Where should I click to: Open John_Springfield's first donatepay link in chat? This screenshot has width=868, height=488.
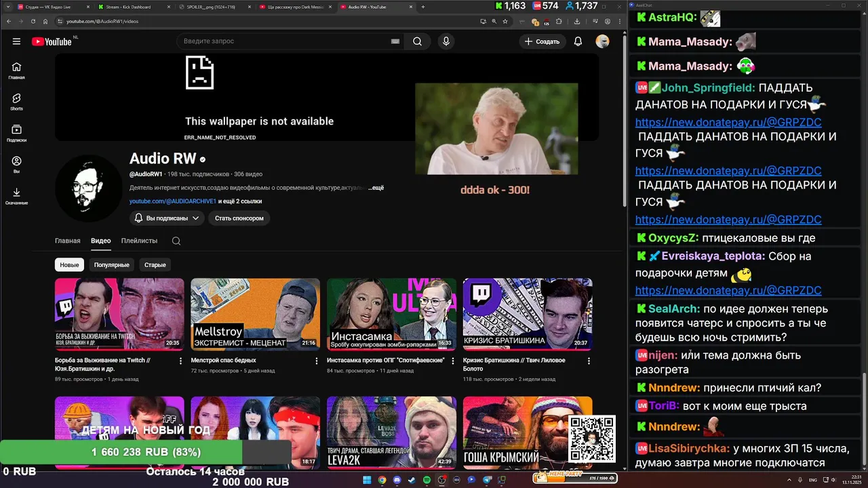(x=728, y=123)
